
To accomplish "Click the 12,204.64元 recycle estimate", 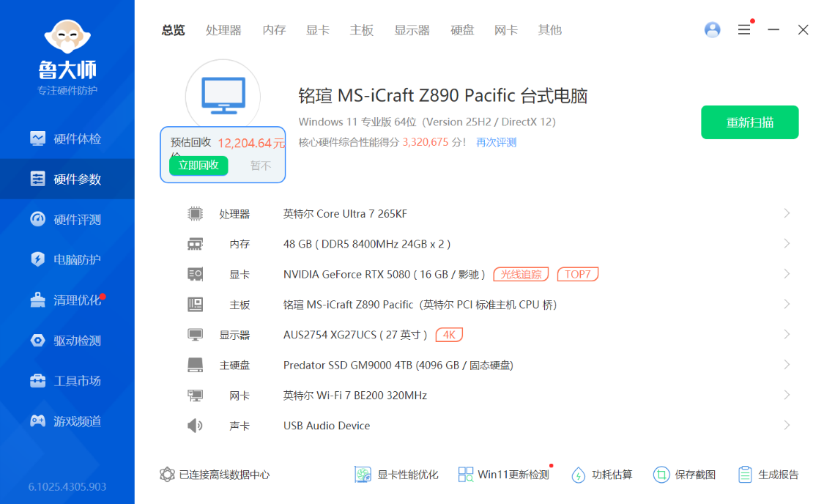I will (252, 143).
